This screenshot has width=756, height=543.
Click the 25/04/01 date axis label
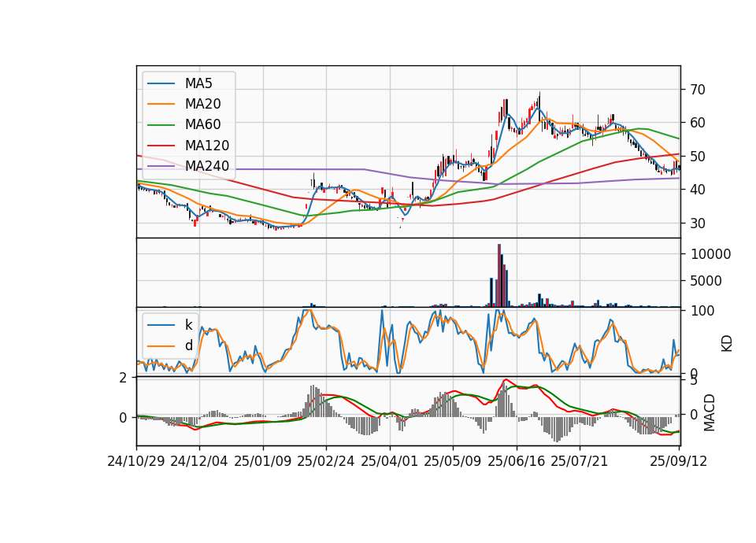[x=390, y=461]
